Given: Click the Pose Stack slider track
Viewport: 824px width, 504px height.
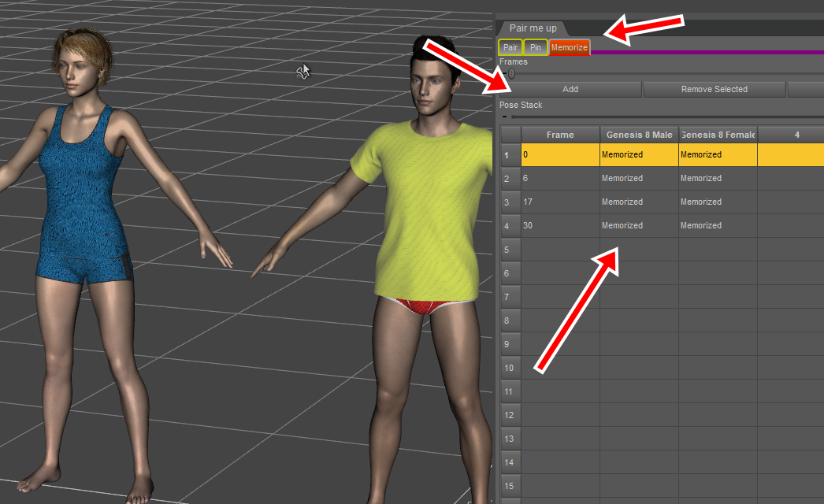Looking at the screenshot, I should coord(667,117).
